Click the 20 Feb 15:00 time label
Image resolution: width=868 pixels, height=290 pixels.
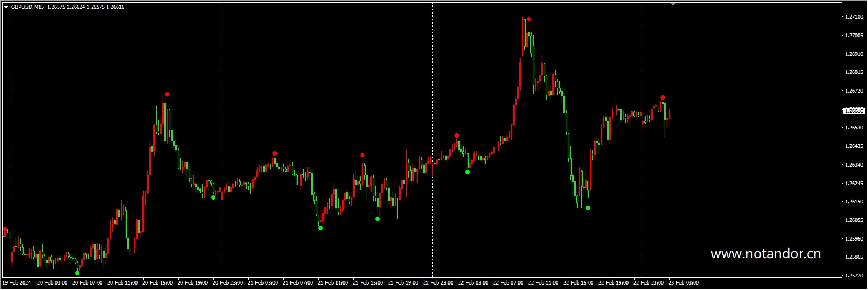158,283
